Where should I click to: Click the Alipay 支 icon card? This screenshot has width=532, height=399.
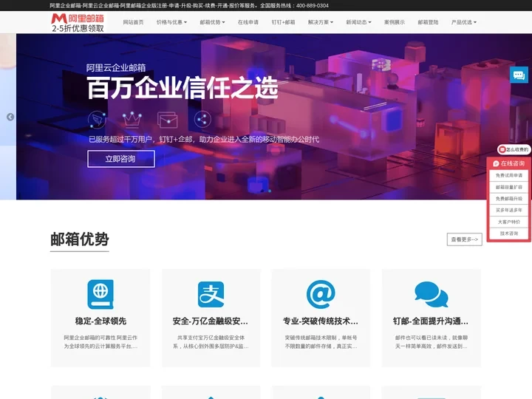click(211, 294)
